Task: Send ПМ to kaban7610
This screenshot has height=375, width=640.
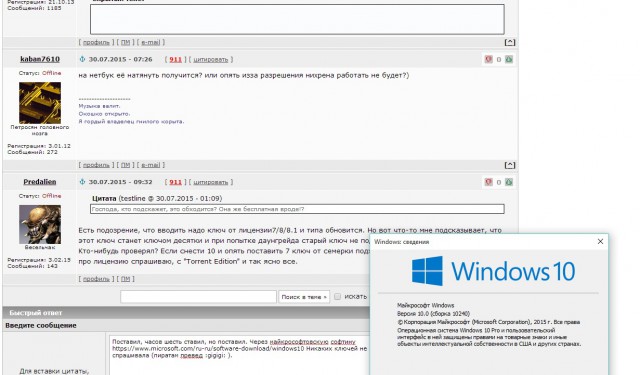Action: 126,165
